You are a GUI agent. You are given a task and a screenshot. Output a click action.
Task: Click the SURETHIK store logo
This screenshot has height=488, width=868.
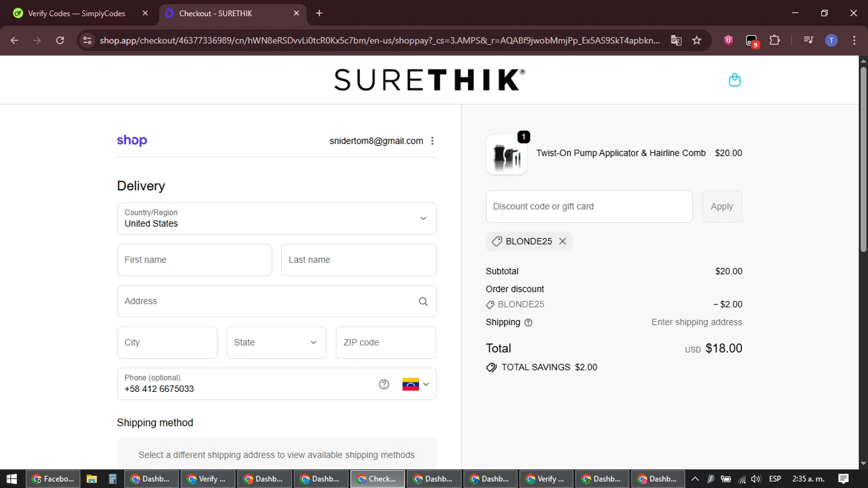(x=429, y=80)
